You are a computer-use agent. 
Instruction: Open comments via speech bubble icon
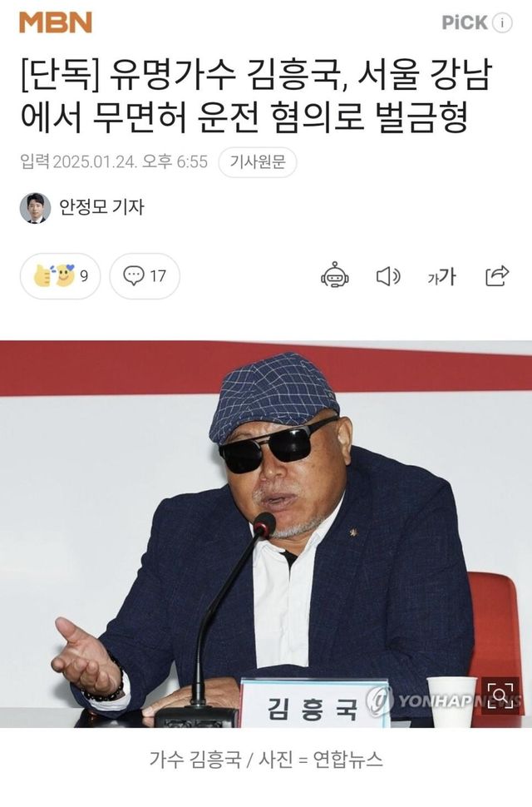pos(145,276)
